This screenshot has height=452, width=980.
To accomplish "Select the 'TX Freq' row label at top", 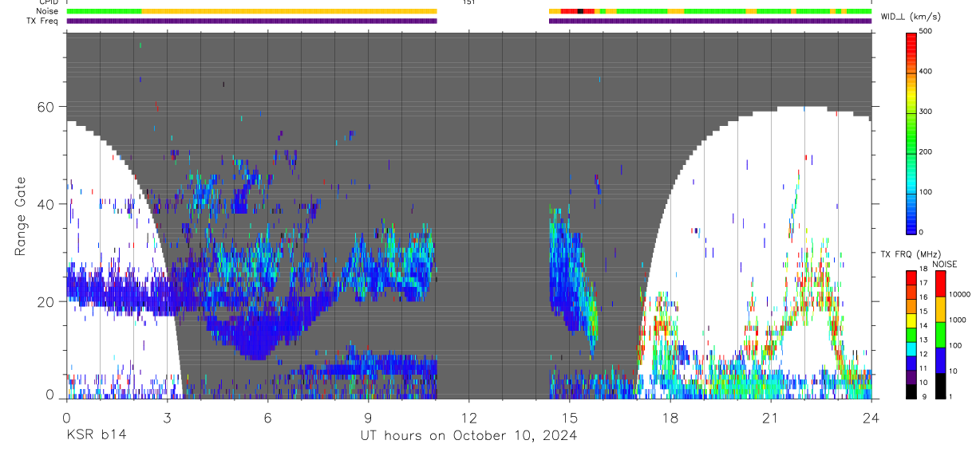I will click(42, 21).
